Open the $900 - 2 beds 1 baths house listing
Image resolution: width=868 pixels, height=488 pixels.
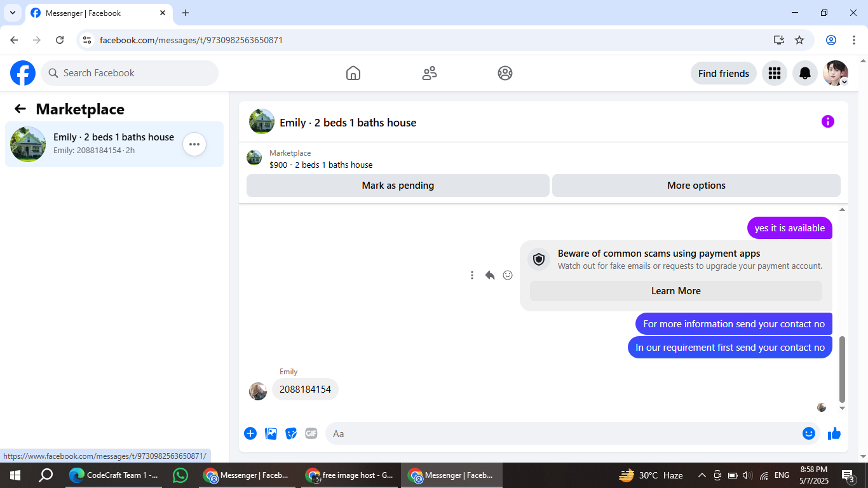(x=321, y=165)
